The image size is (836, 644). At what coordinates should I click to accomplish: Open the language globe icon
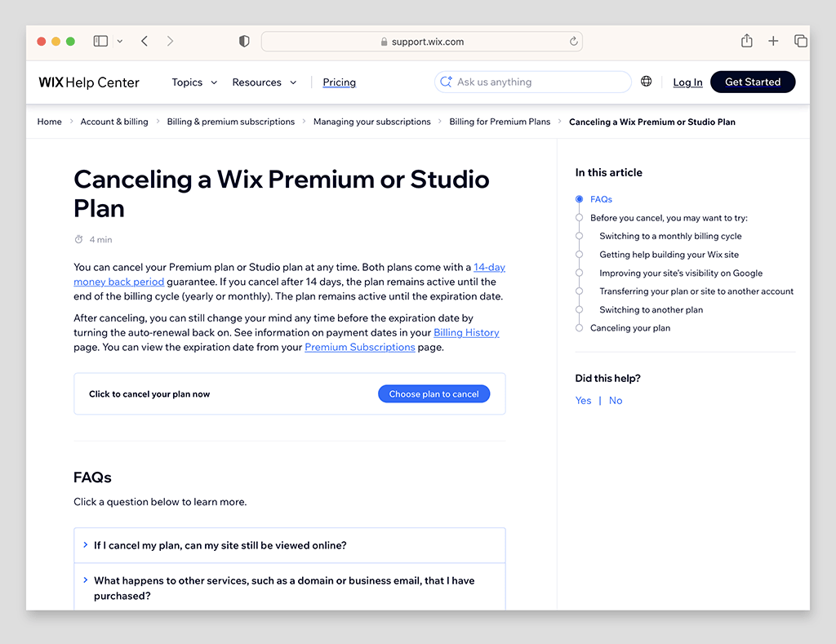click(x=647, y=82)
